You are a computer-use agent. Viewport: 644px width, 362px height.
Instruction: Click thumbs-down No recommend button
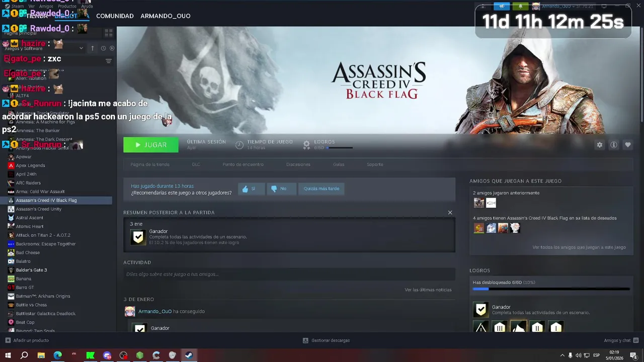(281, 189)
